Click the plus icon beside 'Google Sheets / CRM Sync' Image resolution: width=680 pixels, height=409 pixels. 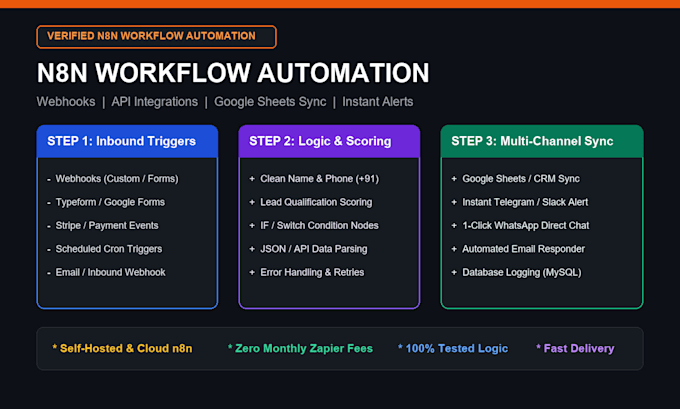coord(454,179)
